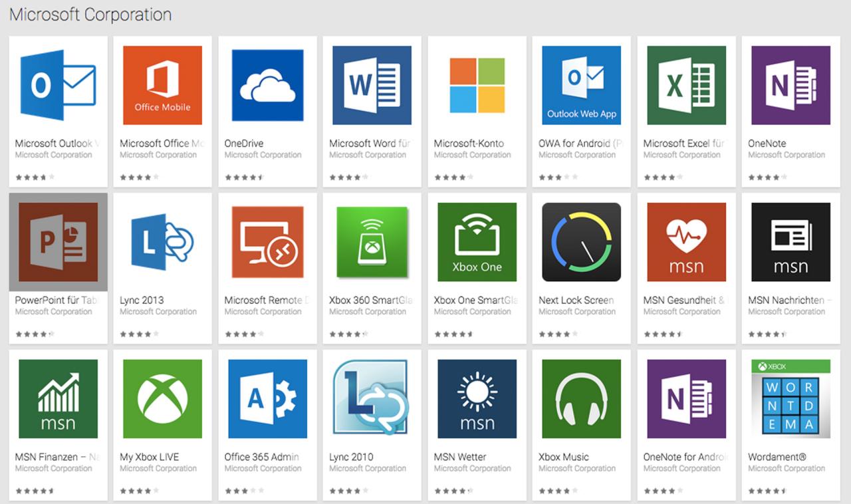Click the MSN Wetter title text
The width and height of the screenshot is (851, 504).
click(x=460, y=457)
